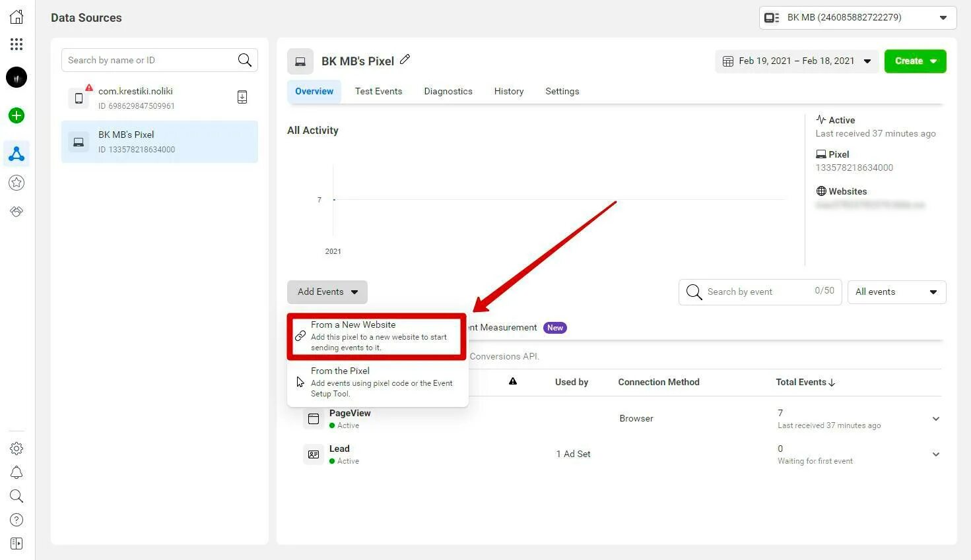This screenshot has height=560, width=971.
Task: Click the mobile app icon of com.krestiki.noliki
Action: pos(79,98)
